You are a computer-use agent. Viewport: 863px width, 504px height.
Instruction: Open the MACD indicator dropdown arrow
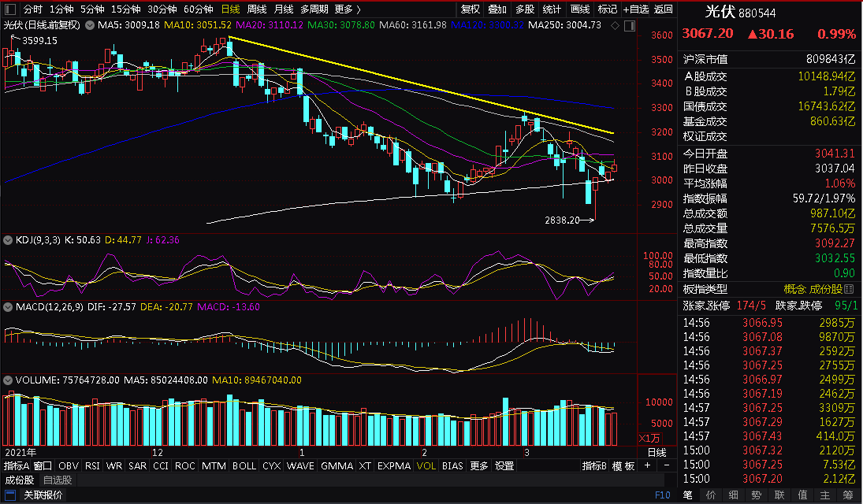tap(8, 307)
